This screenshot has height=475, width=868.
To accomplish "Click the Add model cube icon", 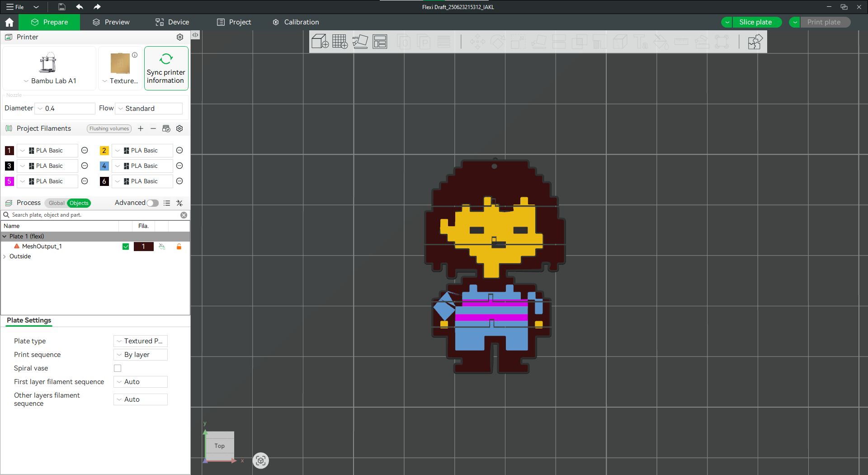I will point(320,42).
